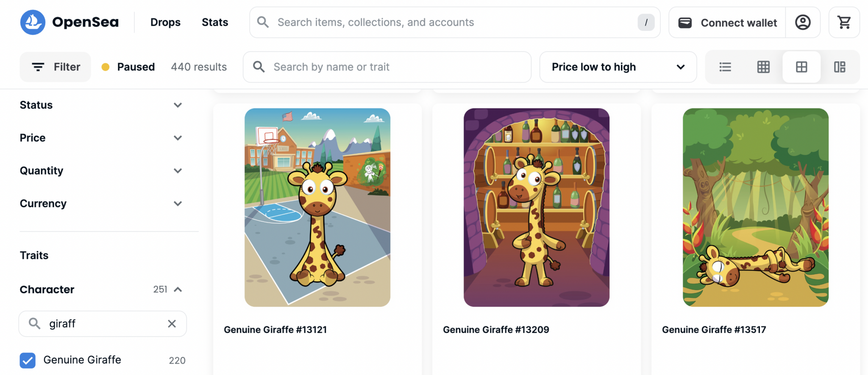Switch to gallery view layout
Image resolution: width=868 pixels, height=375 pixels.
840,67
